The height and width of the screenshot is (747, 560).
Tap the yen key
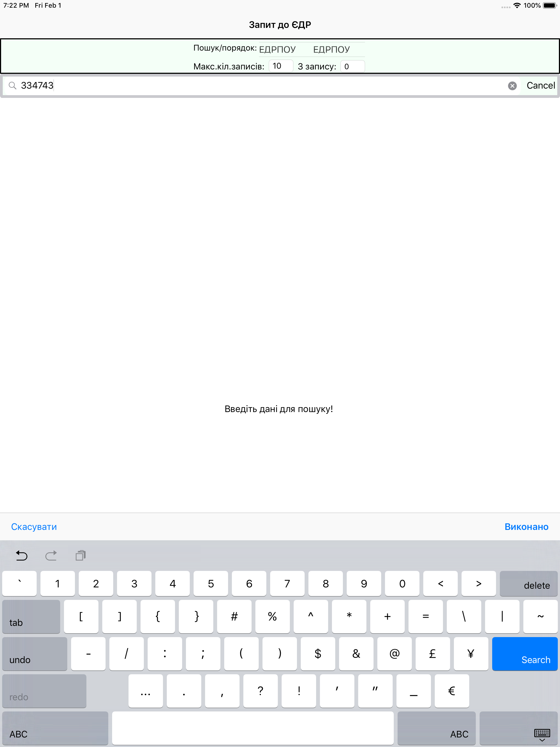(471, 654)
